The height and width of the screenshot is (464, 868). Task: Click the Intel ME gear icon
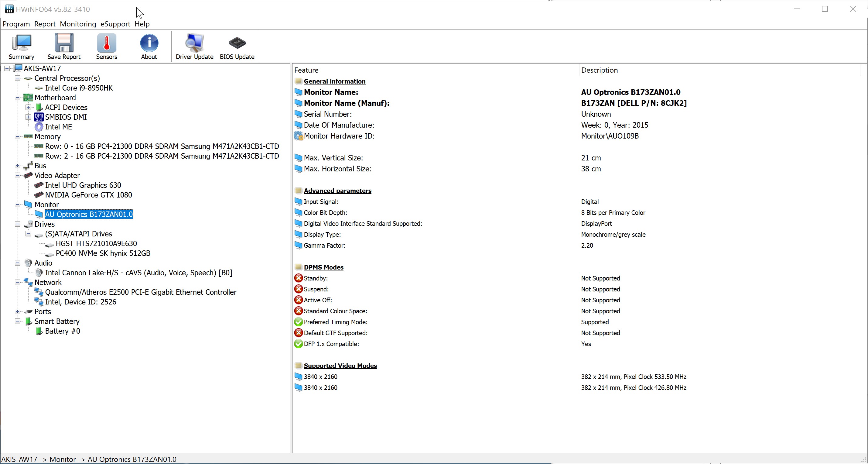39,127
